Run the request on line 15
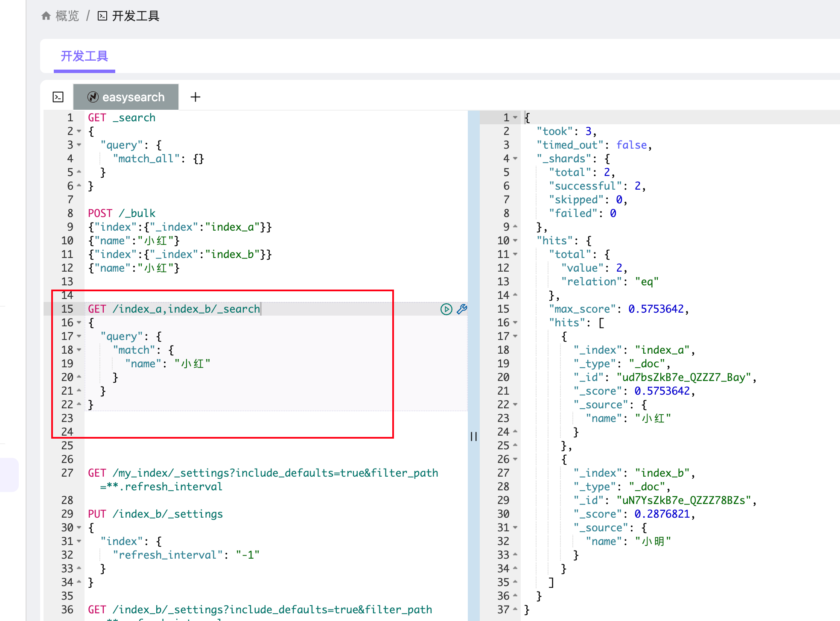The height and width of the screenshot is (621, 840). (446, 309)
